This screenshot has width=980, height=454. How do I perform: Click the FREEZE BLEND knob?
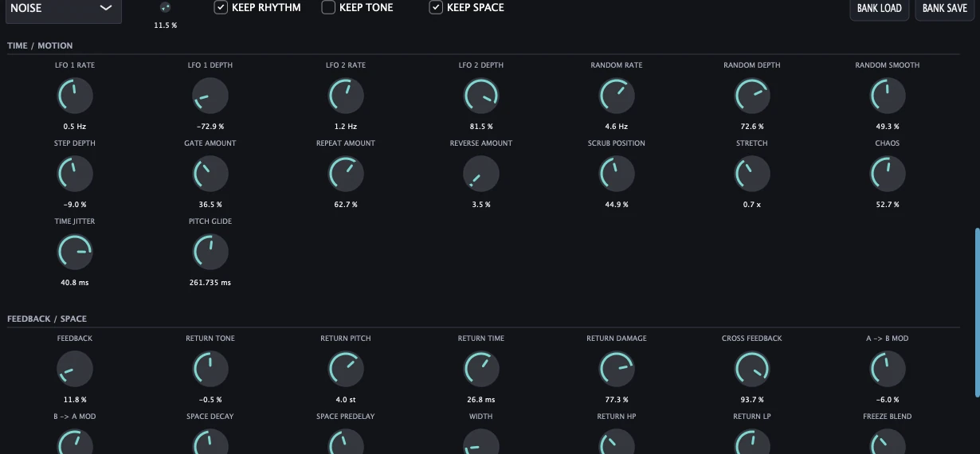pyautogui.click(x=888, y=442)
